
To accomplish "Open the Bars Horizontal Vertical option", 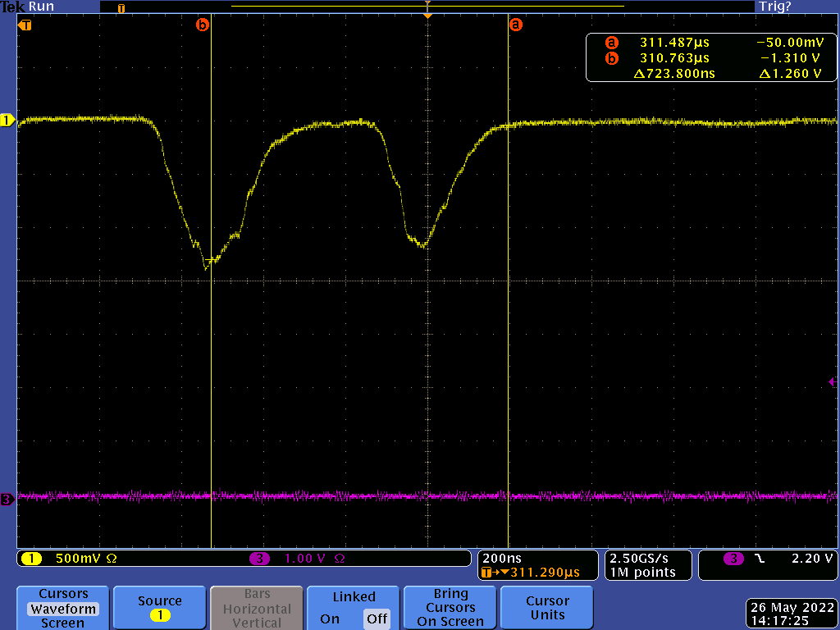I will tap(257, 608).
